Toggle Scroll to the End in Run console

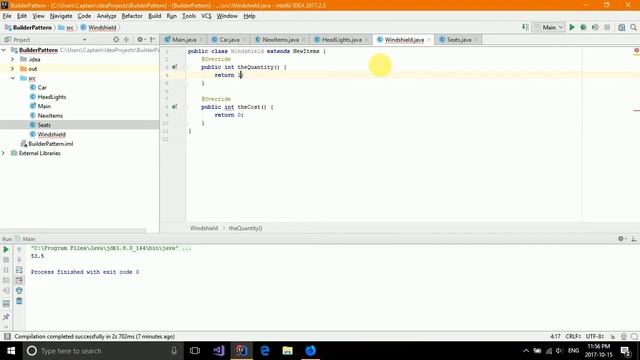pos(19,280)
